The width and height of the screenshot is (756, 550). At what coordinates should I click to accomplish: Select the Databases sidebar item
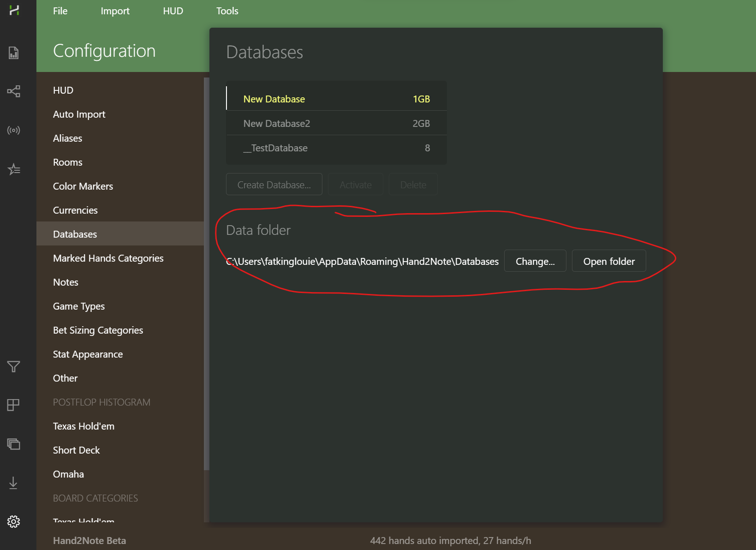tap(120, 234)
